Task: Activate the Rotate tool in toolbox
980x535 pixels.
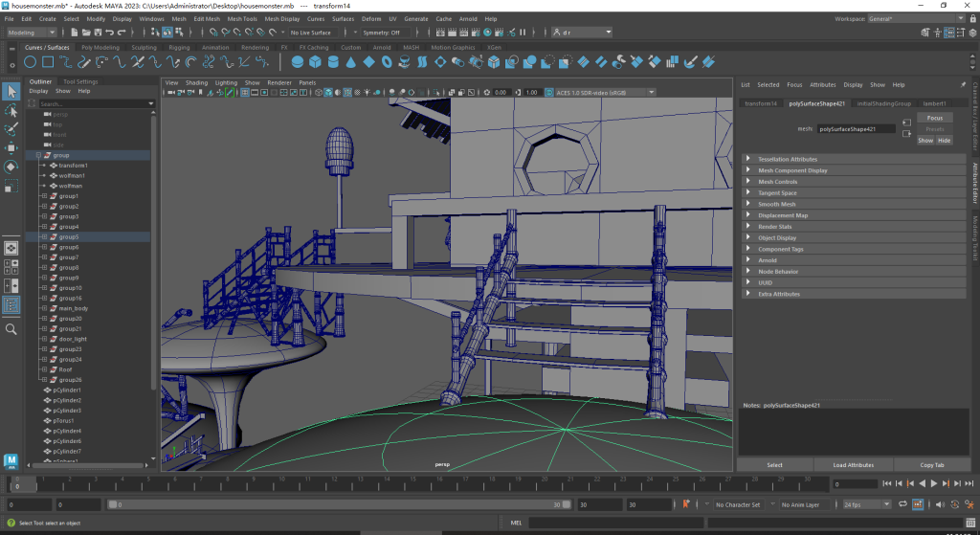Action: pos(11,167)
